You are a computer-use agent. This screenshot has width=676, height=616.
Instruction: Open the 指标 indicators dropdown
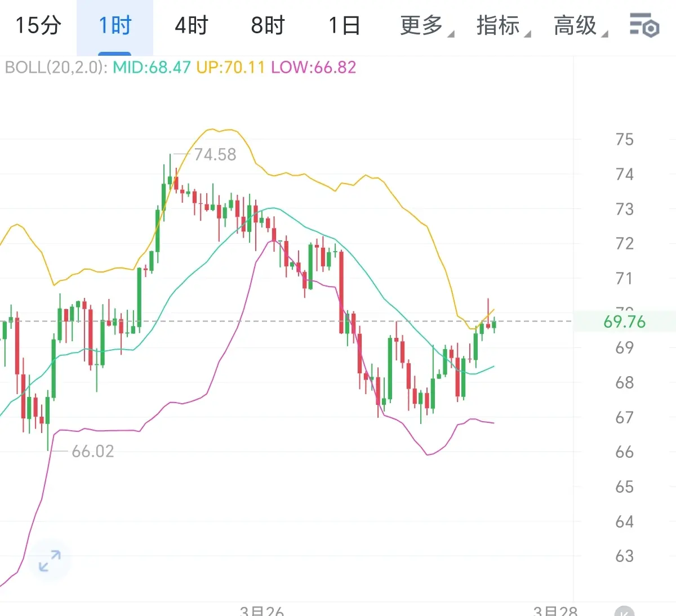tap(503, 26)
